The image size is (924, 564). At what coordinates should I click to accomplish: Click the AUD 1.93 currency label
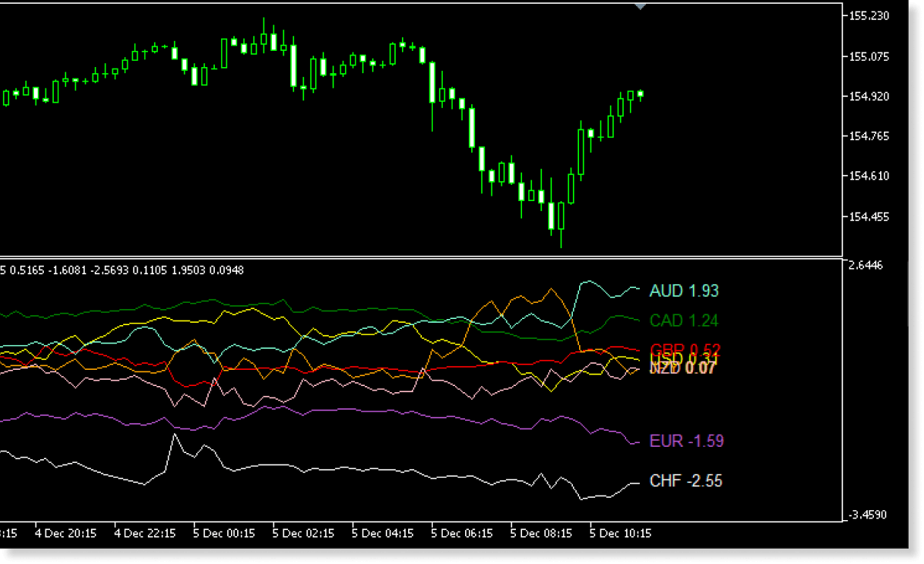click(684, 291)
